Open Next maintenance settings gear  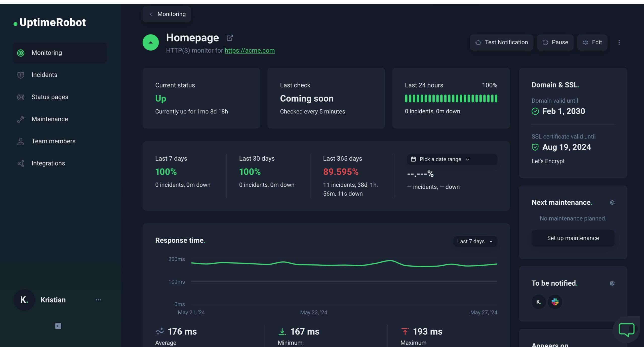(612, 203)
